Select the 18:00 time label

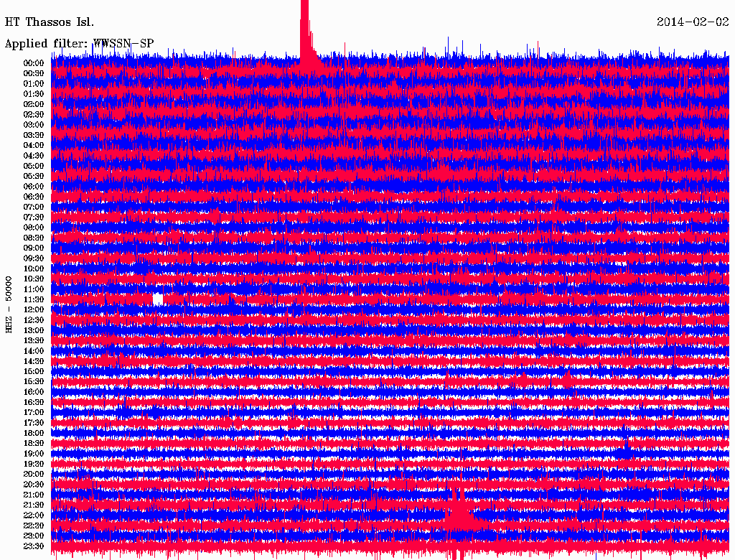point(33,433)
